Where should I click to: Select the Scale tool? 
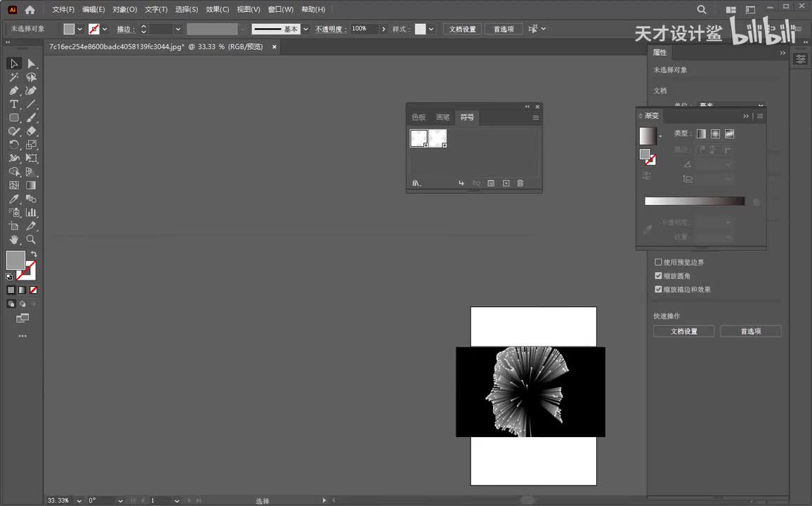[31, 145]
